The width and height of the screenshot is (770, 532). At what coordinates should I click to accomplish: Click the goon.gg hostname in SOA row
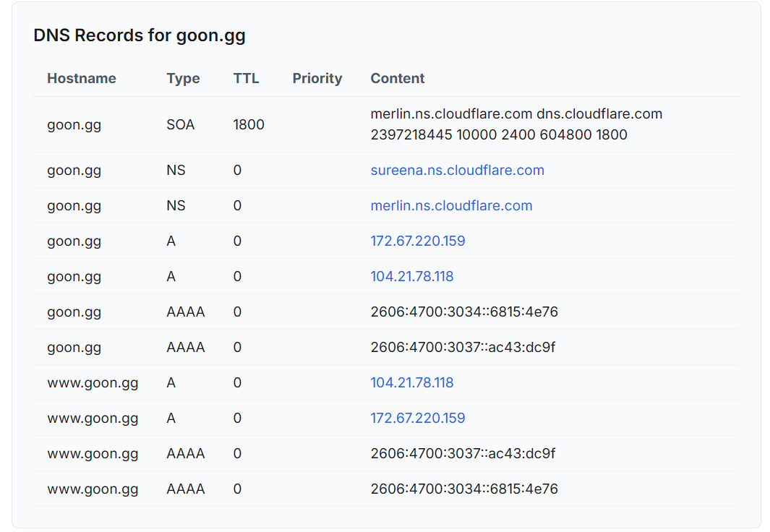tap(74, 125)
